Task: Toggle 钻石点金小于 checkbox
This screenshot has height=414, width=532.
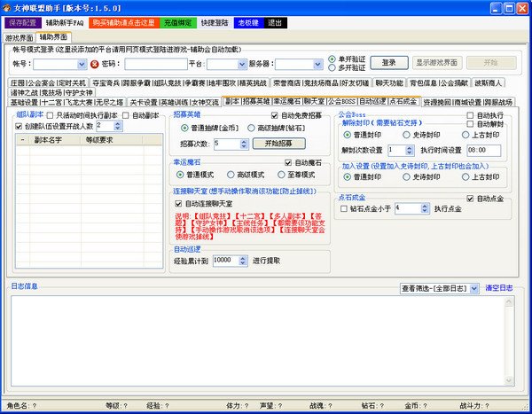Action: pyautogui.click(x=344, y=208)
